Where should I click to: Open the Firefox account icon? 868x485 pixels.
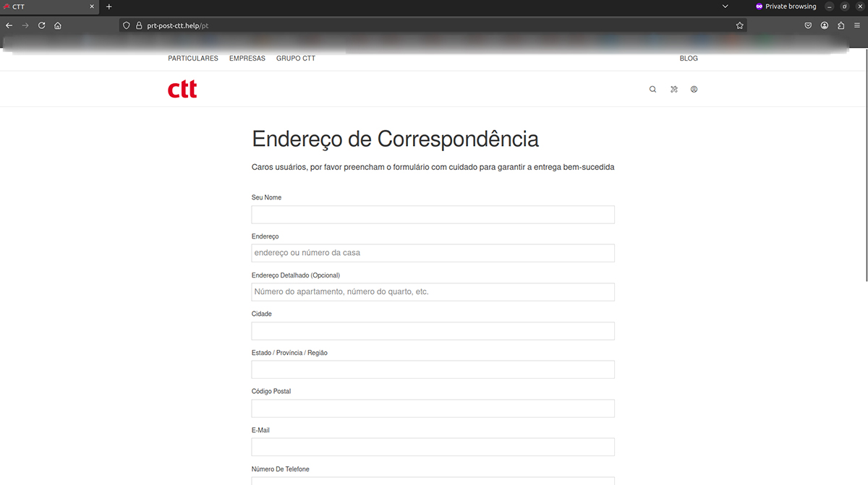(824, 25)
